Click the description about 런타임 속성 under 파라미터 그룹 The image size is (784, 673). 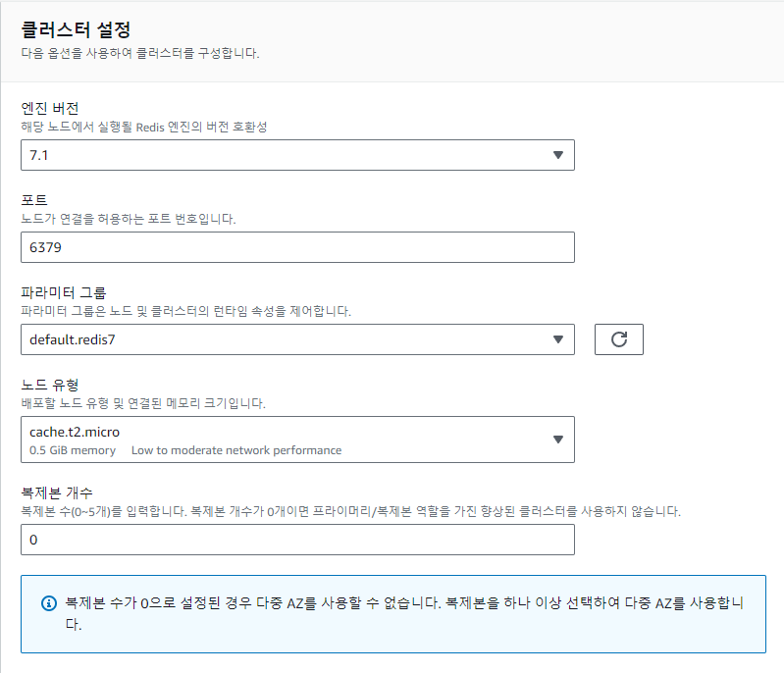point(186,311)
